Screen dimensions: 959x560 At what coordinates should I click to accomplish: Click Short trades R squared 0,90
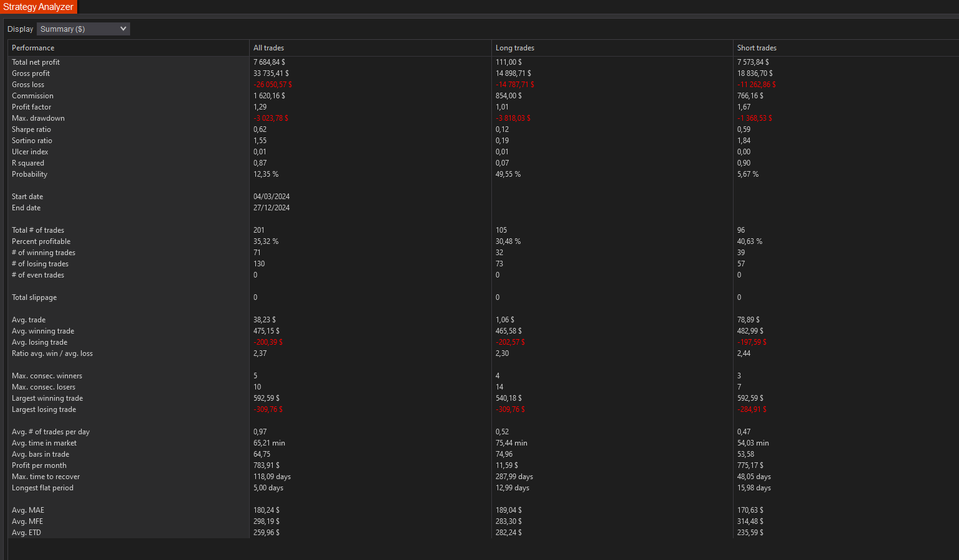(744, 163)
